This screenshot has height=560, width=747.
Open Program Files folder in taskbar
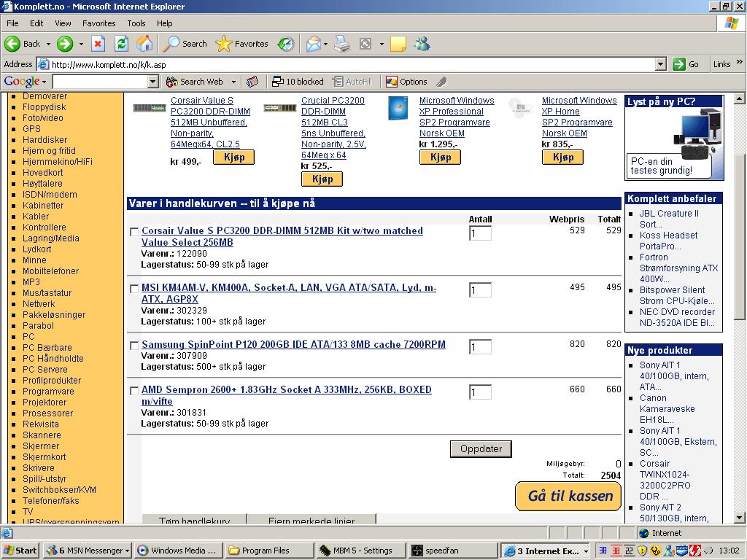click(x=269, y=551)
